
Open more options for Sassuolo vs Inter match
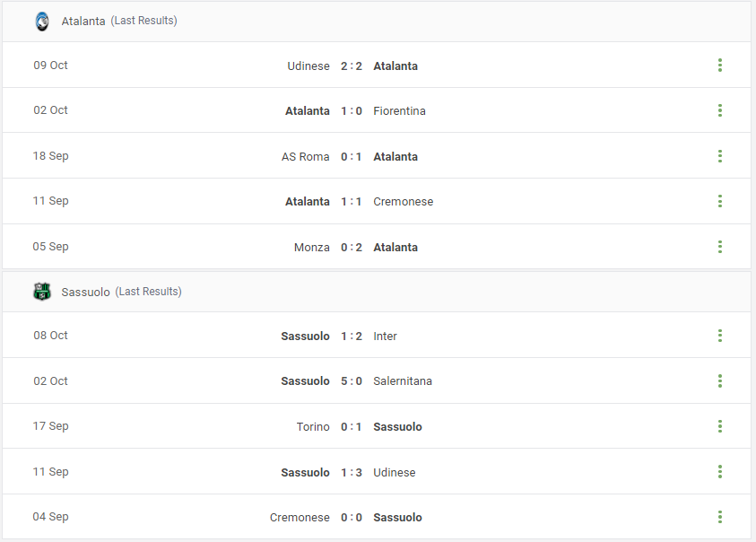point(720,336)
